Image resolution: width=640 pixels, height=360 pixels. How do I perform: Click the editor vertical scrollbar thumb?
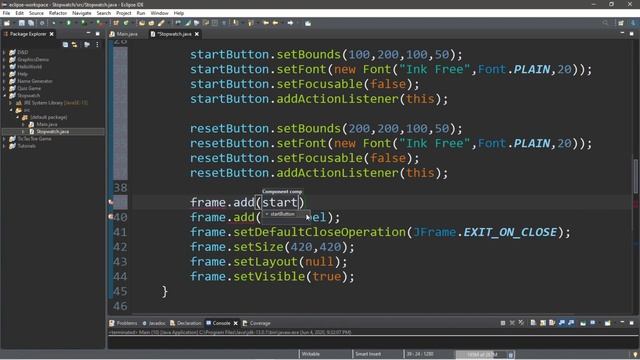[636, 176]
